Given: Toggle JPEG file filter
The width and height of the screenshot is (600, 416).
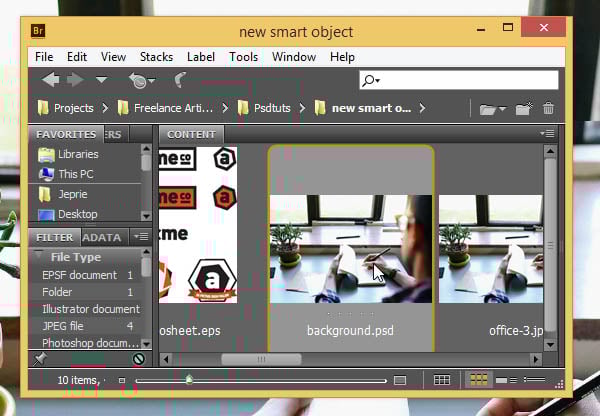Looking at the screenshot, I should (87, 326).
